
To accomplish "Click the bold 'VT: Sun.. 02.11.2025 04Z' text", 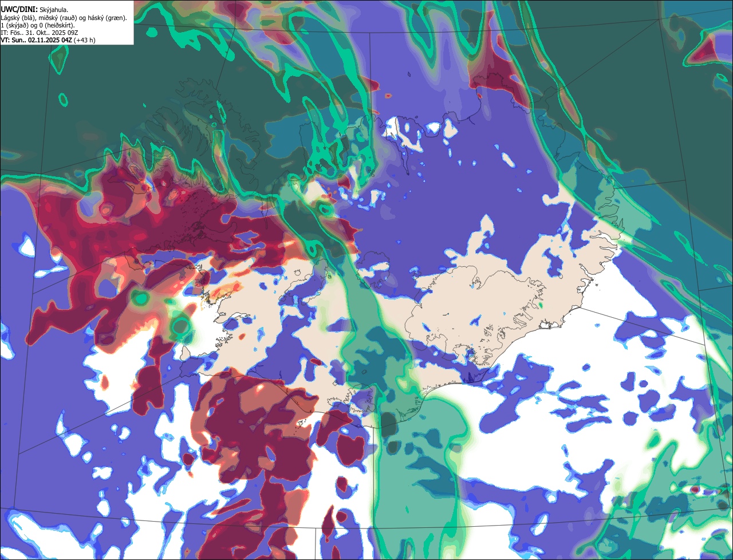I will [x=36, y=40].
